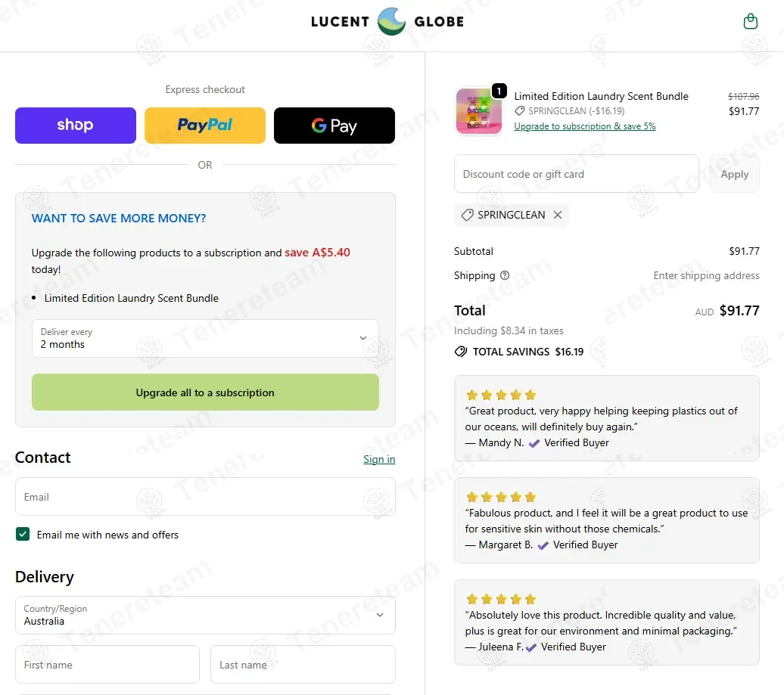Focus the discount code or gift card field
Image resolution: width=784 pixels, height=695 pixels.
click(x=576, y=174)
